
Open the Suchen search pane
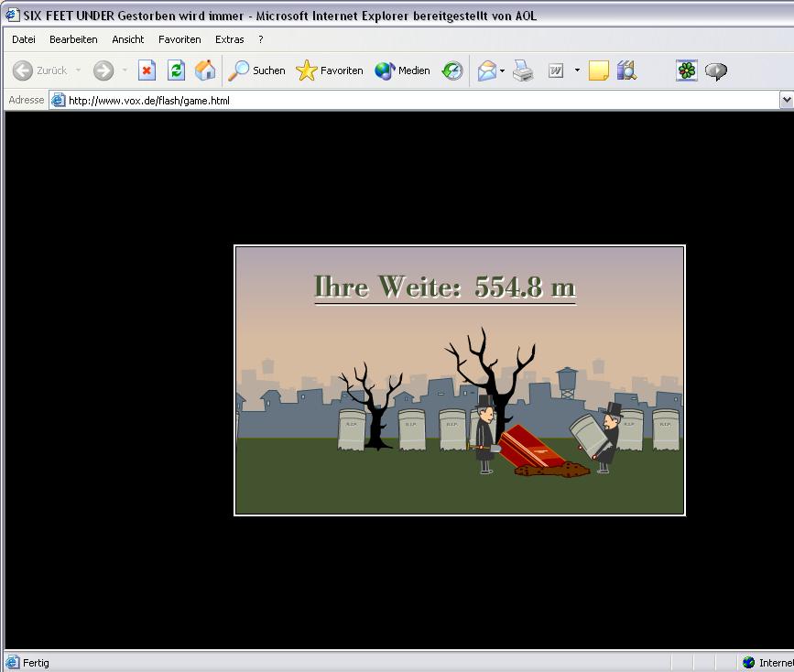pos(256,70)
